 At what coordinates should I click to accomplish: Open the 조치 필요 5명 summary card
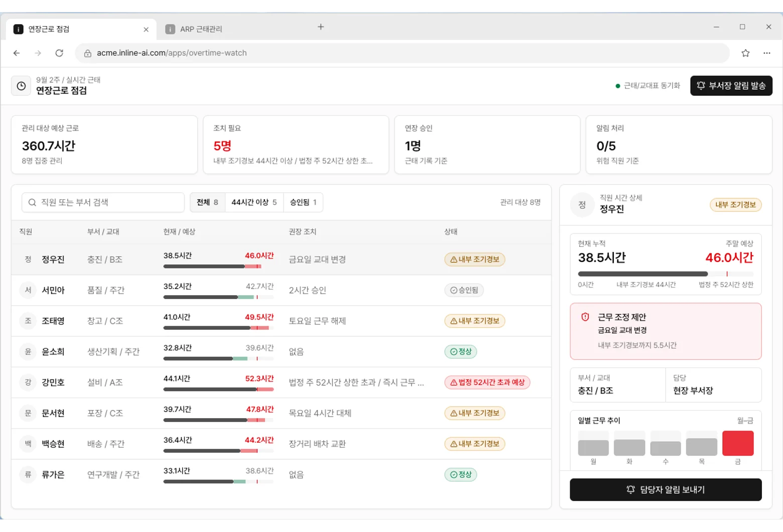point(296,145)
